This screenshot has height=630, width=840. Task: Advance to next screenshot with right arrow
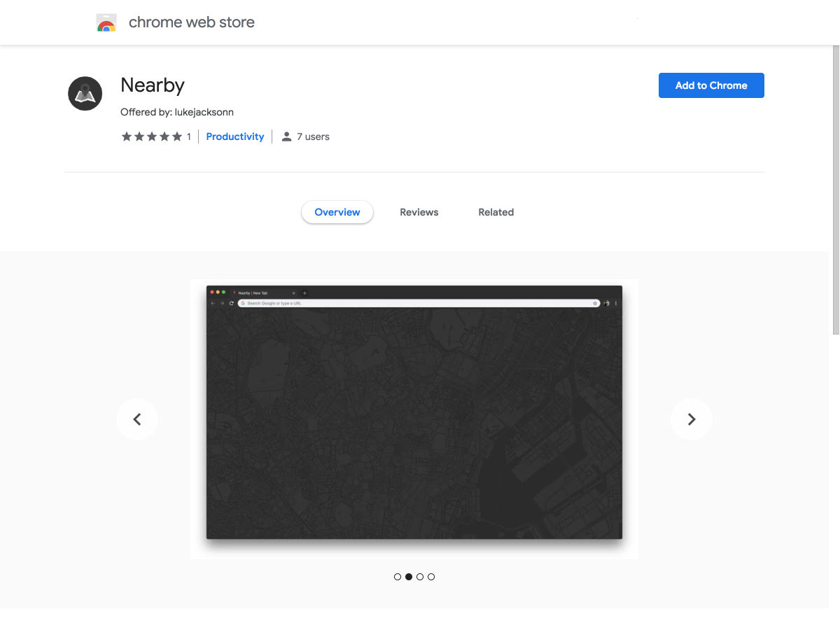coord(692,419)
